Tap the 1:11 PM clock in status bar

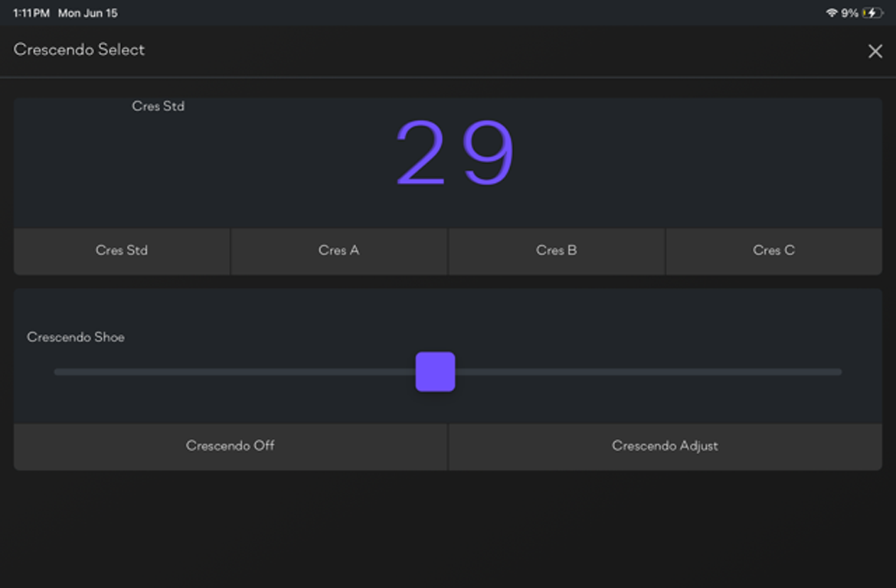tap(31, 13)
